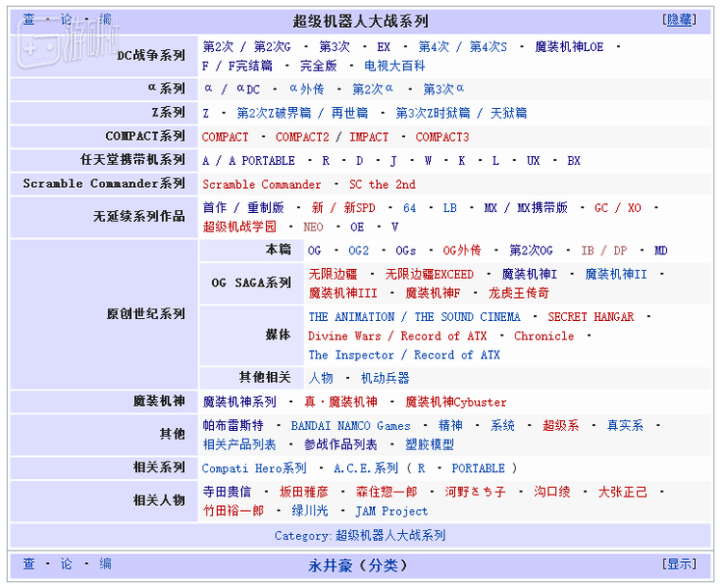Open the 魔装机神LOE link

[569, 46]
